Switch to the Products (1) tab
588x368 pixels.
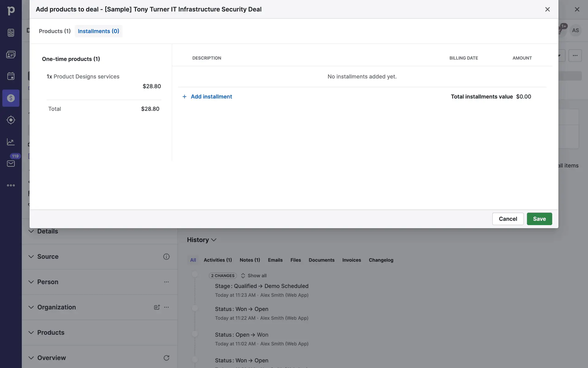(x=55, y=31)
